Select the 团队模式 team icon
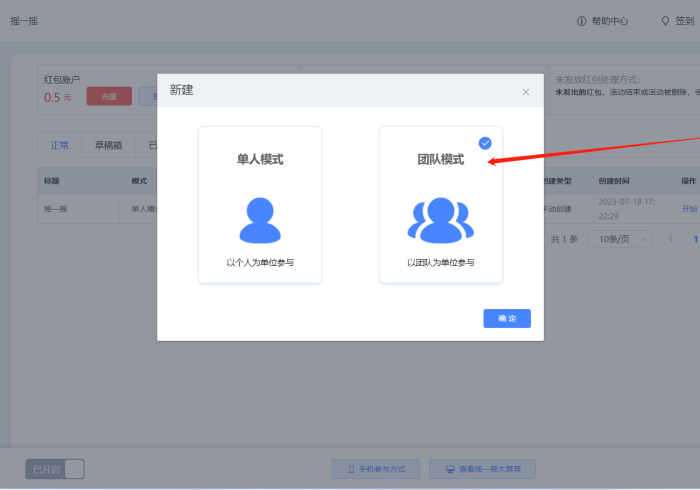This screenshot has height=490, width=700. [x=440, y=221]
